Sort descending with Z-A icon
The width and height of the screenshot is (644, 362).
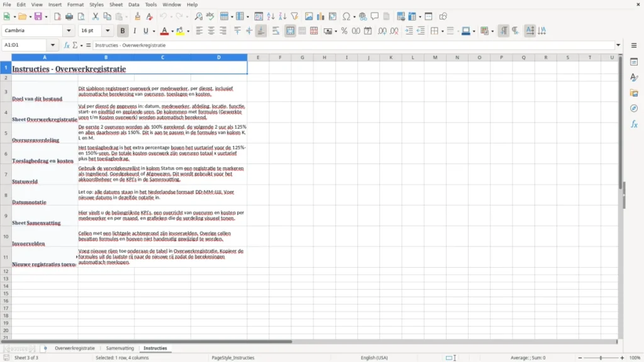[x=282, y=16]
